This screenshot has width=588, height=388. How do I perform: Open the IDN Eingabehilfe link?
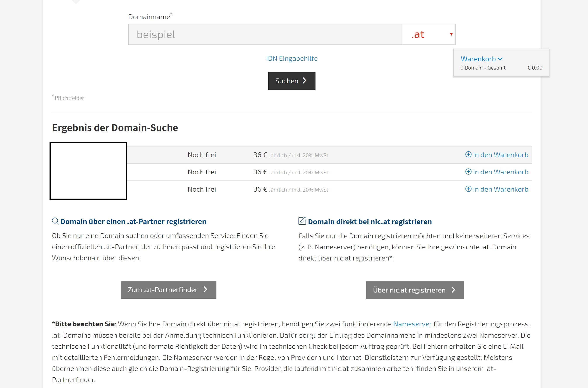click(291, 58)
